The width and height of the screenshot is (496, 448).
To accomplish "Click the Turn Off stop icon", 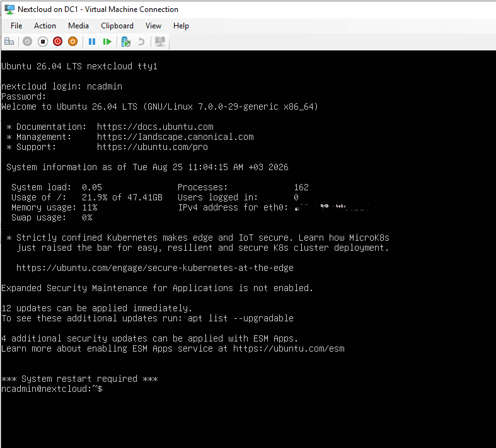I will (x=43, y=42).
